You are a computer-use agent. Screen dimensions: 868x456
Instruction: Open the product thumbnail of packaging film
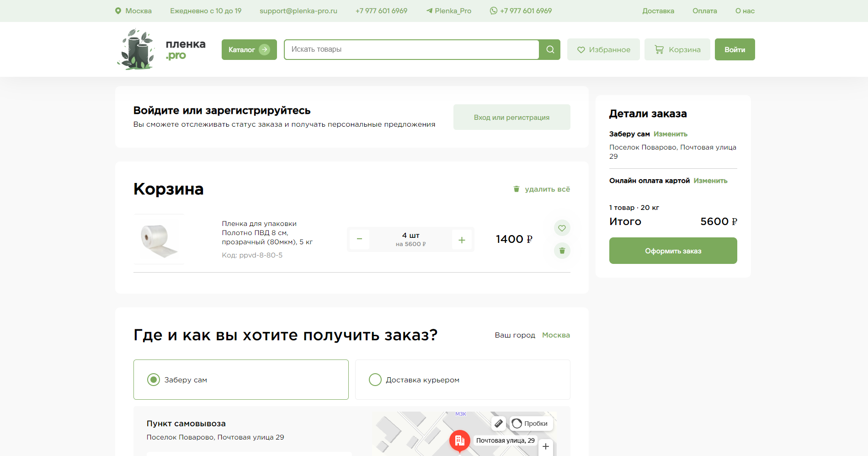(159, 239)
